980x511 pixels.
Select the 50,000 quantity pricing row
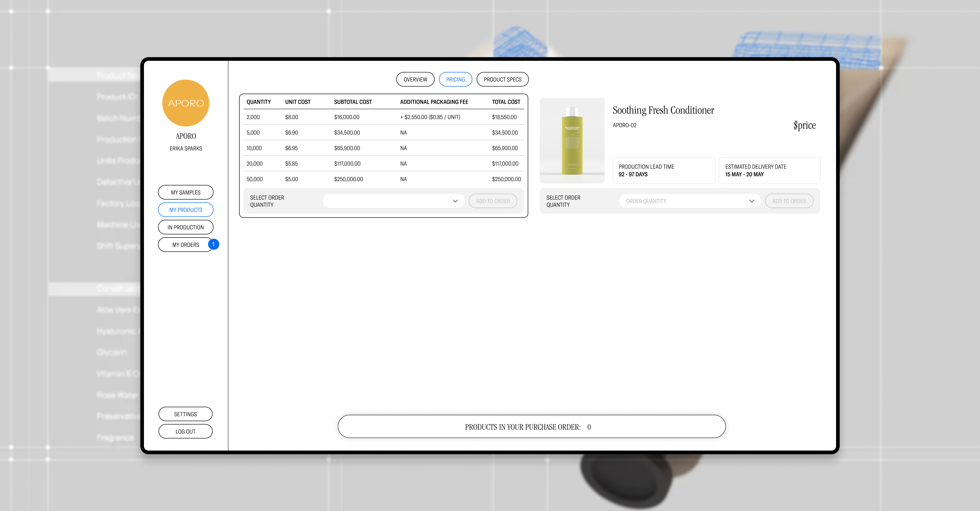pyautogui.click(x=383, y=179)
